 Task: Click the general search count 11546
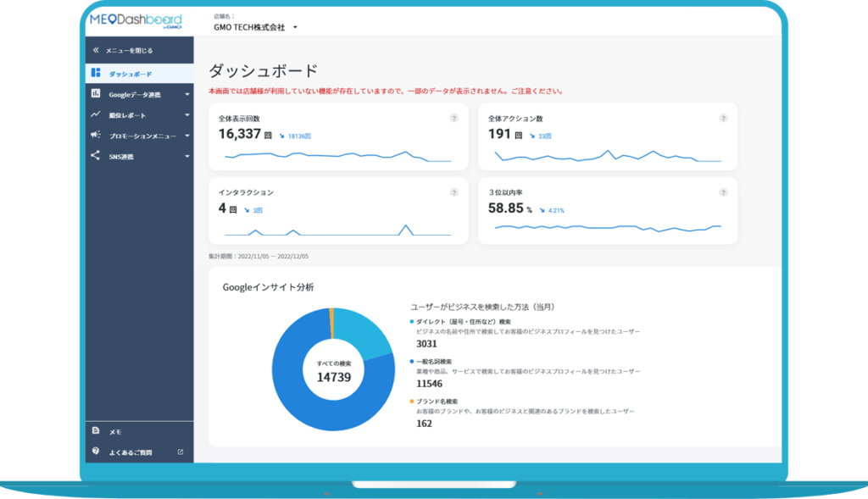(429, 384)
